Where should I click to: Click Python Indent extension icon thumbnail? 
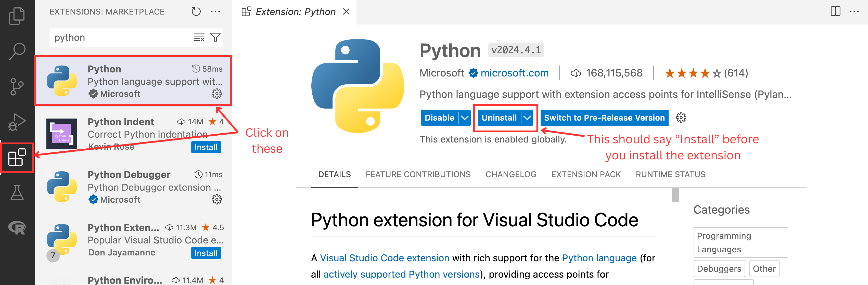tap(62, 134)
